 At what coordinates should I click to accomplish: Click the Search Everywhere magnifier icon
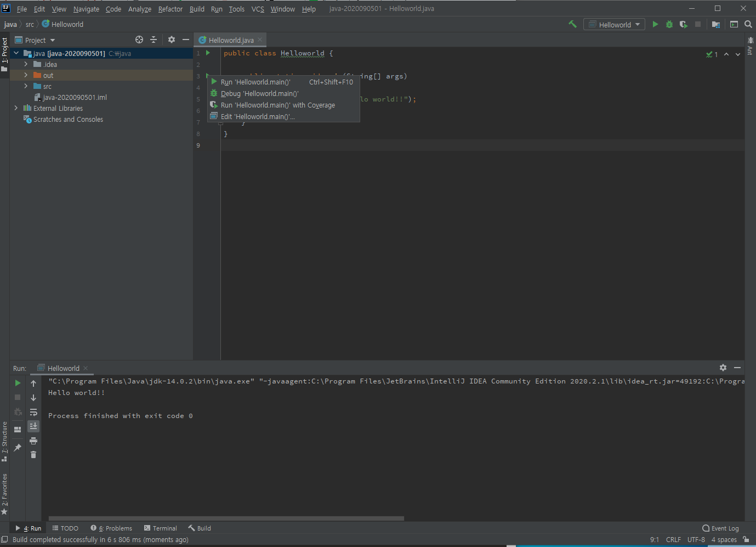pos(748,24)
